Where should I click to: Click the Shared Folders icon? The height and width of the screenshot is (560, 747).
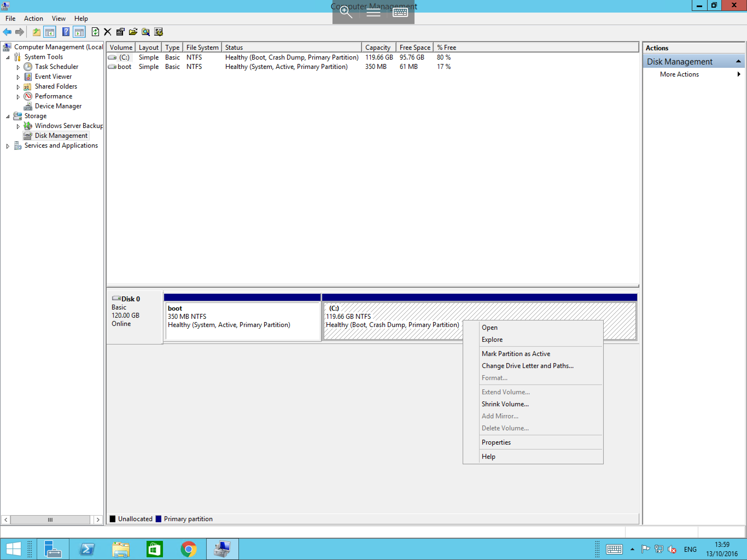tap(28, 86)
